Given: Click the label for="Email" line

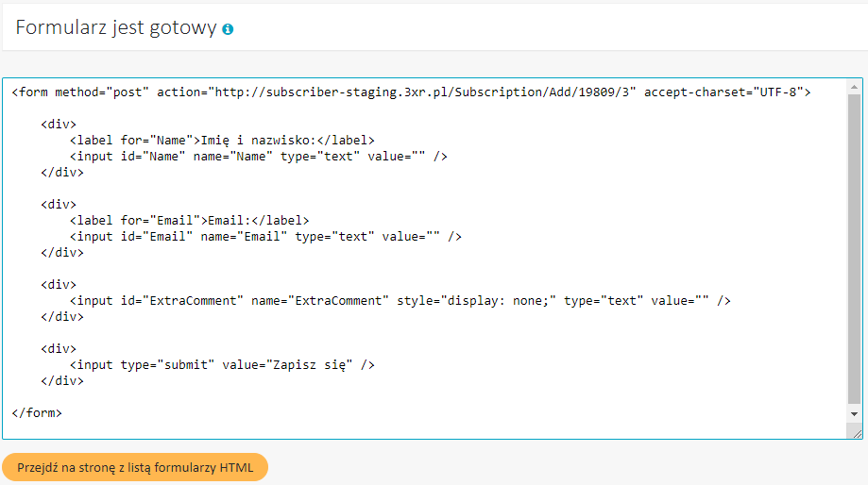Looking at the screenshot, I should click(x=189, y=221).
